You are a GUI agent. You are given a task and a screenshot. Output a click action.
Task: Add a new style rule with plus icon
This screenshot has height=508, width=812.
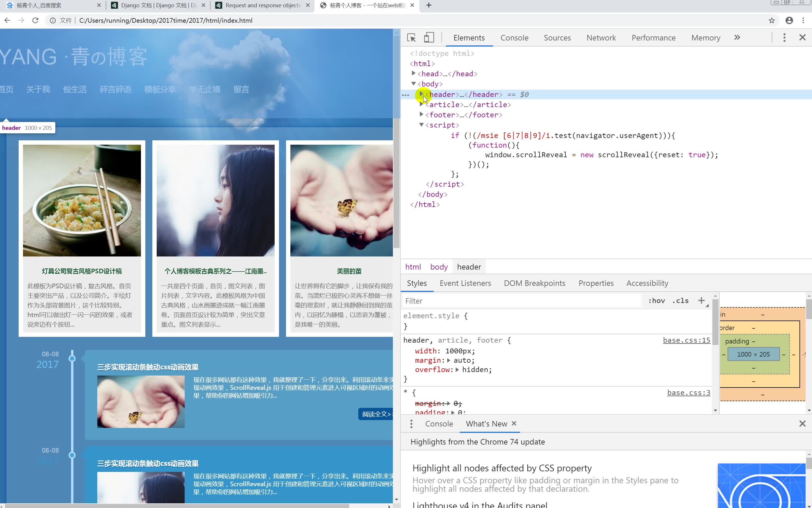point(701,301)
